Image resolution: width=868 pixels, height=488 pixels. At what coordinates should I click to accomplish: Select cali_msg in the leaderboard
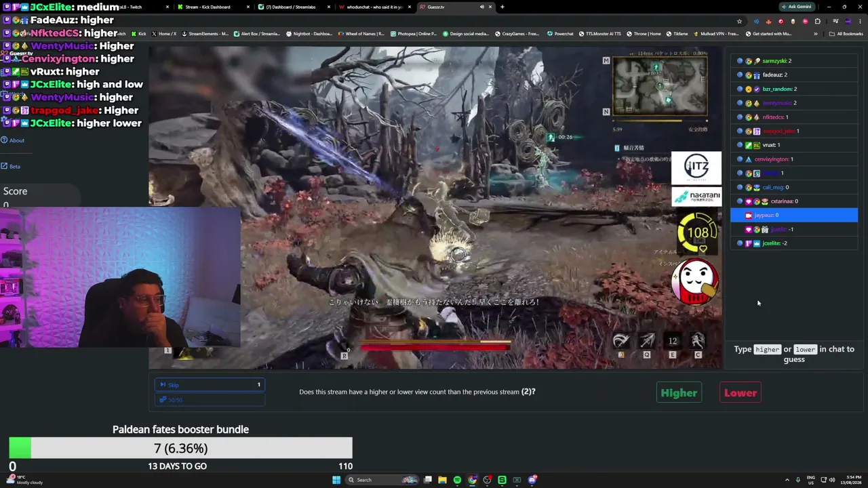(x=794, y=187)
